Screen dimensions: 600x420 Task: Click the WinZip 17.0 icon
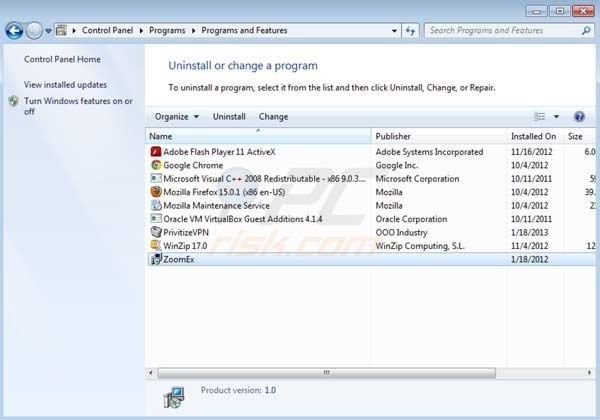[x=156, y=246]
